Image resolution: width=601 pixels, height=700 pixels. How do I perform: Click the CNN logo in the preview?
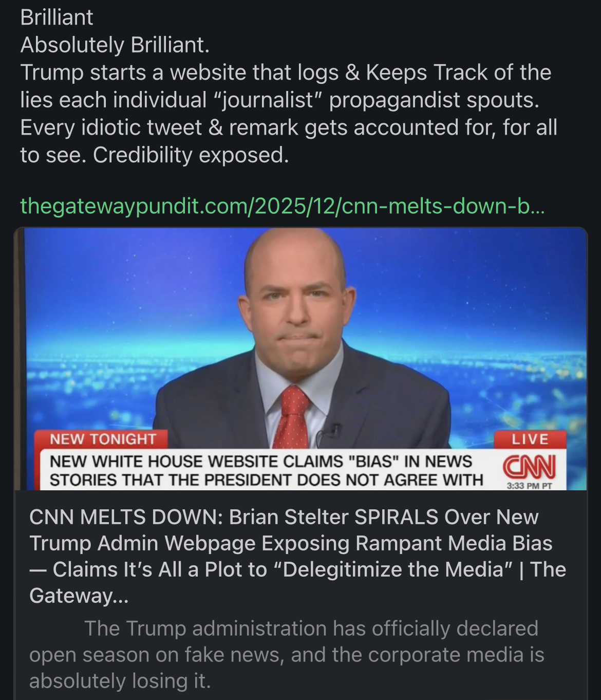tap(529, 466)
